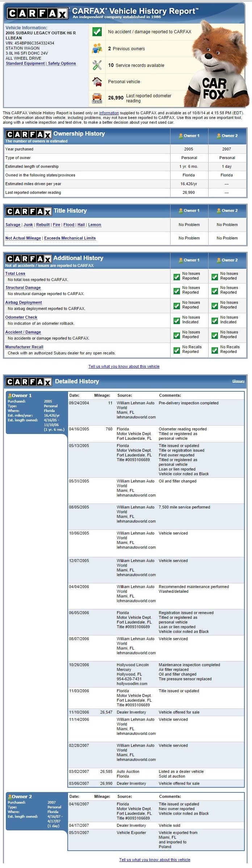Screen dimensions: 252x868
Task: Click 'Tell us what you know' link above Detailed History
Action: pos(124,366)
